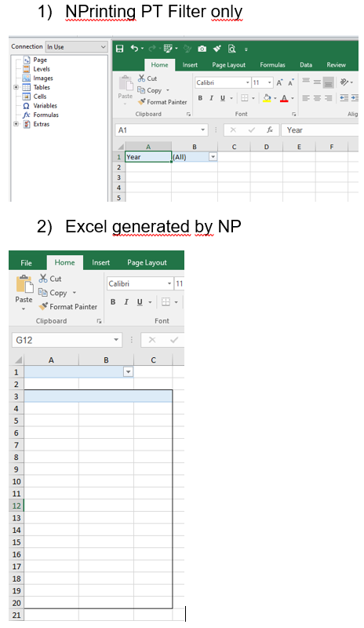
Task: Click File tab in generated Excel
Action: (x=26, y=263)
